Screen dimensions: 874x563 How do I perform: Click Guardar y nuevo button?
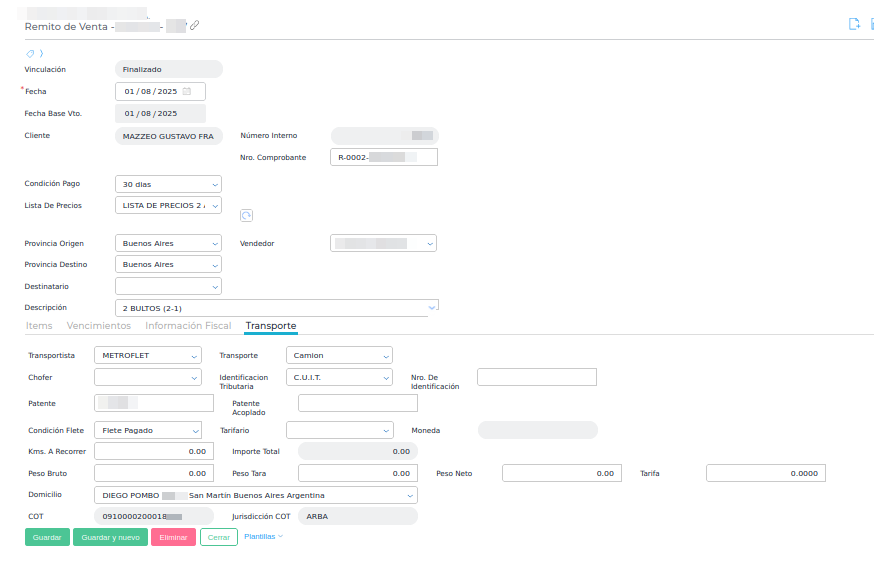(110, 537)
